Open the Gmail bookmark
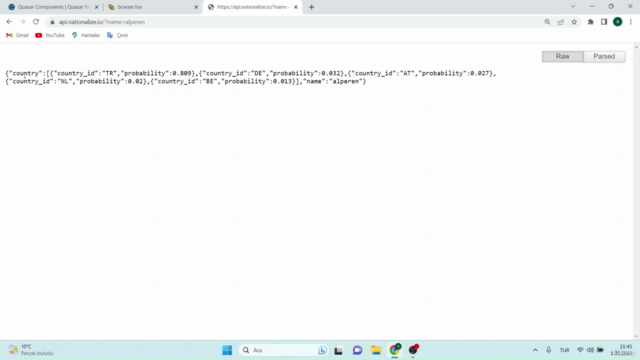640x360 pixels. (x=17, y=36)
